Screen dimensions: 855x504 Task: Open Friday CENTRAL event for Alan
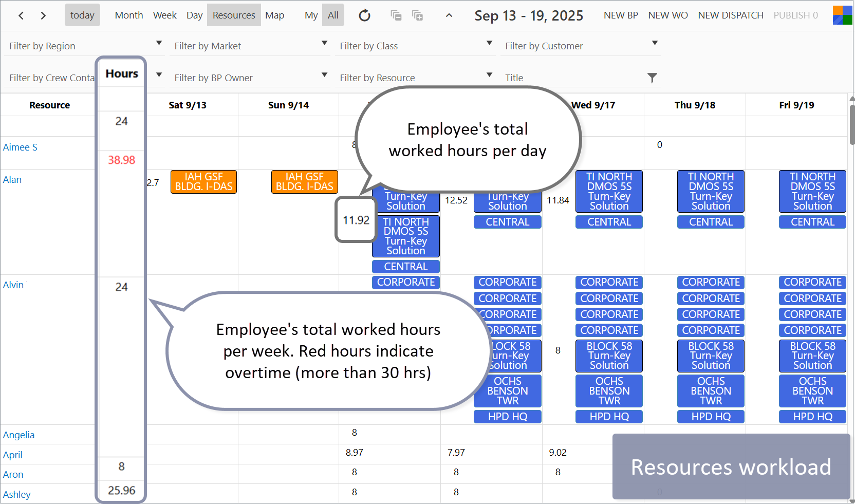click(813, 222)
